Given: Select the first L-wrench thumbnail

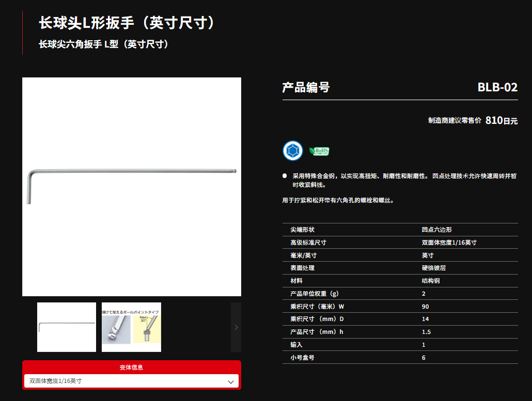Looking at the screenshot, I should tap(67, 327).
